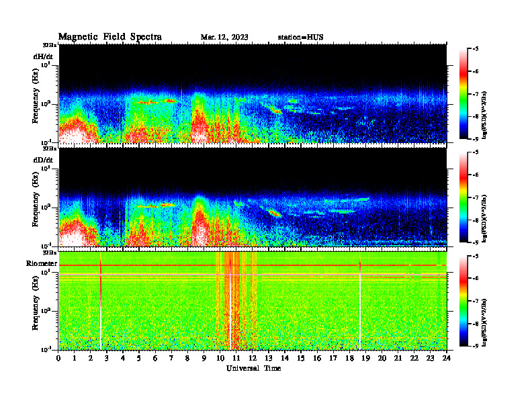Click the "21" hour tick label

click(x=398, y=359)
